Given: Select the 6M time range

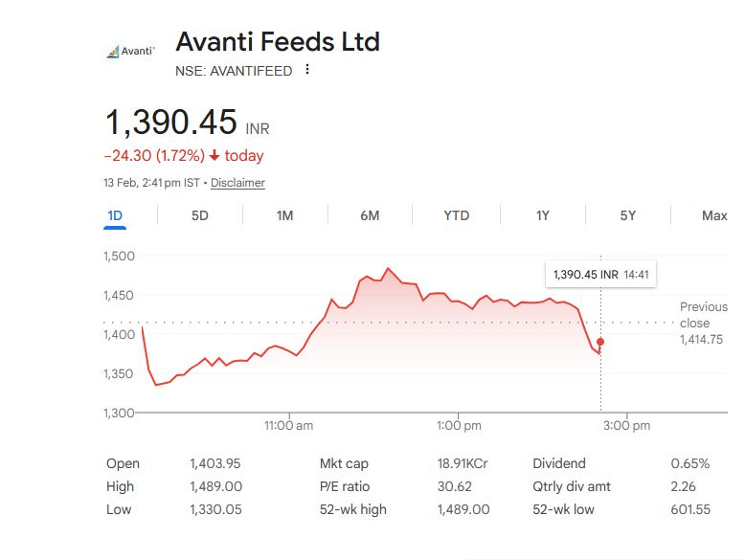Looking at the screenshot, I should click(x=370, y=215).
